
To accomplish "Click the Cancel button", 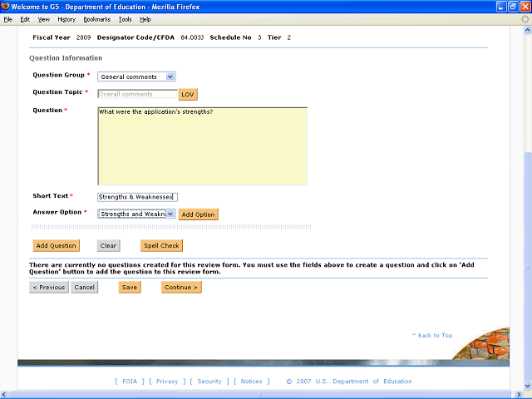I will coord(85,287).
